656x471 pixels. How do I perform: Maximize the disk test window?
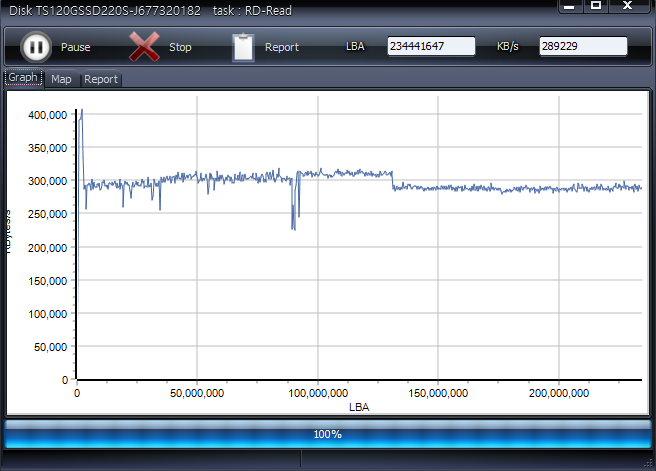596,6
